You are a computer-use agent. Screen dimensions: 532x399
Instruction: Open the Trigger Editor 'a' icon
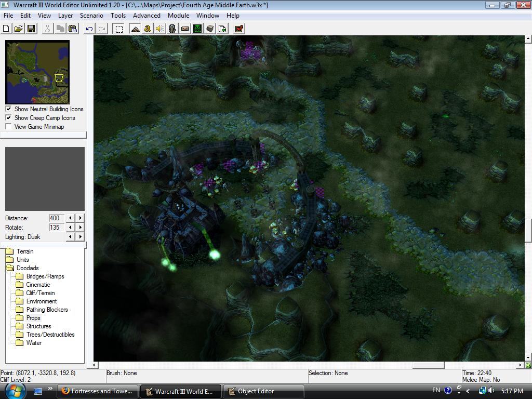click(147, 29)
